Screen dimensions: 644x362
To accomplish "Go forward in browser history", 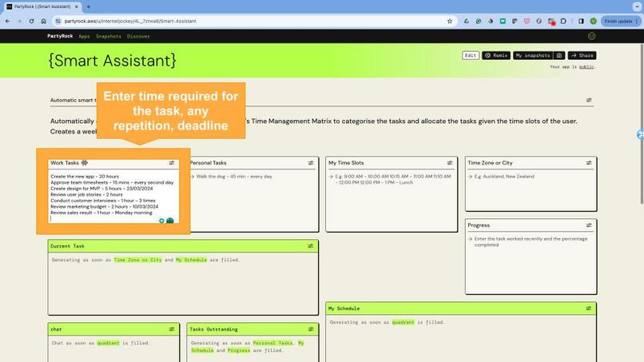I will (19, 21).
